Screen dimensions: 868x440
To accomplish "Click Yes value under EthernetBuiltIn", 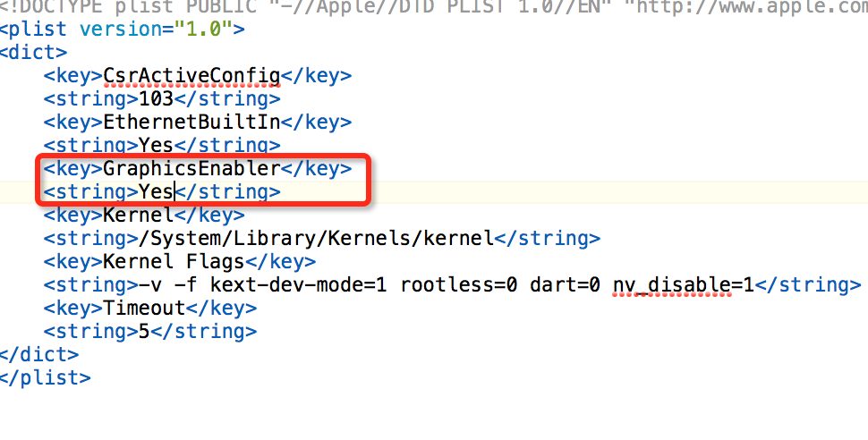I will [156, 145].
